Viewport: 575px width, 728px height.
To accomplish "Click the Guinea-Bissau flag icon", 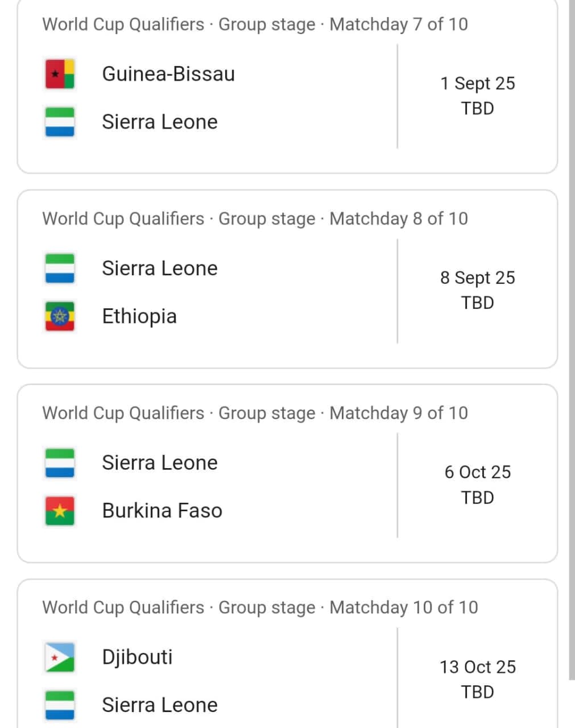I will pyautogui.click(x=60, y=74).
